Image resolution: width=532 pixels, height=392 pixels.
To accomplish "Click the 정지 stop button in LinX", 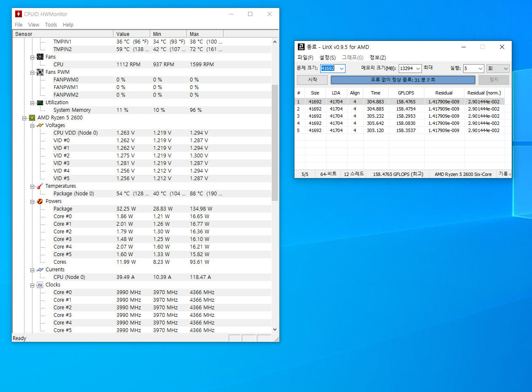I will coord(494,80).
